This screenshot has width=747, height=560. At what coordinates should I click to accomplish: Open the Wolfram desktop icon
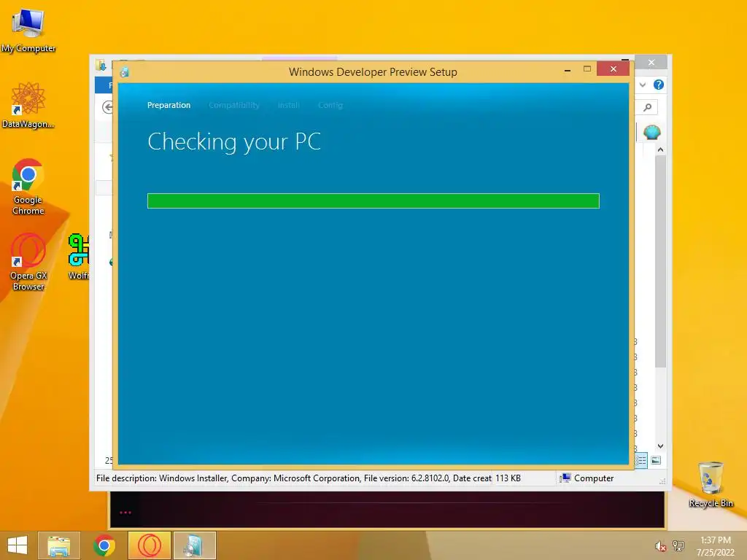tap(79, 256)
